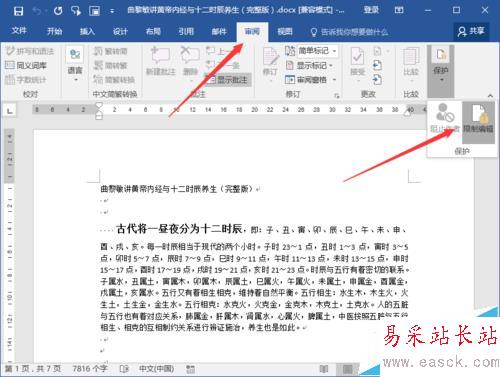Click the 接受 accept changes icon
This screenshot has width=500, height=377.
coord(357,61)
